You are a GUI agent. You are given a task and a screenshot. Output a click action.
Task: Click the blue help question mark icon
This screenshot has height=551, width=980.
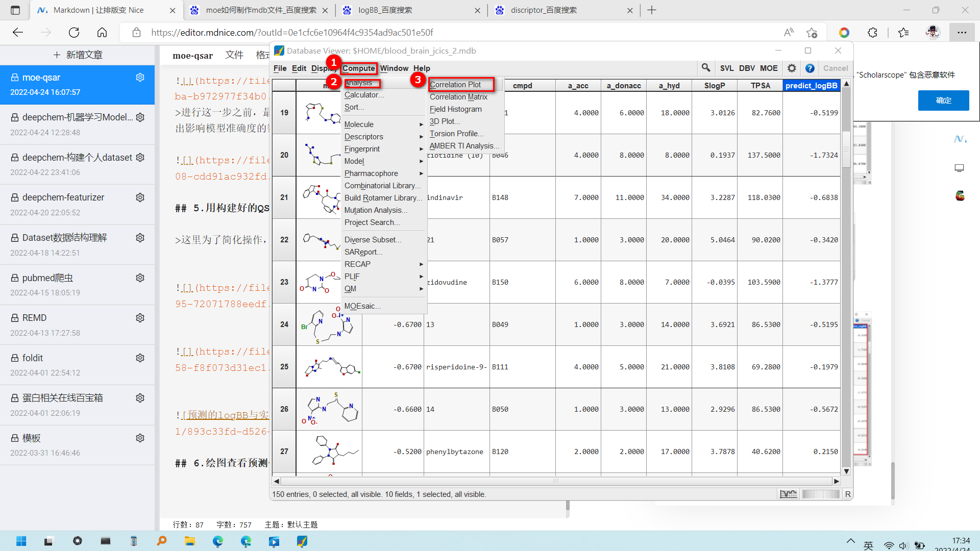click(x=810, y=68)
